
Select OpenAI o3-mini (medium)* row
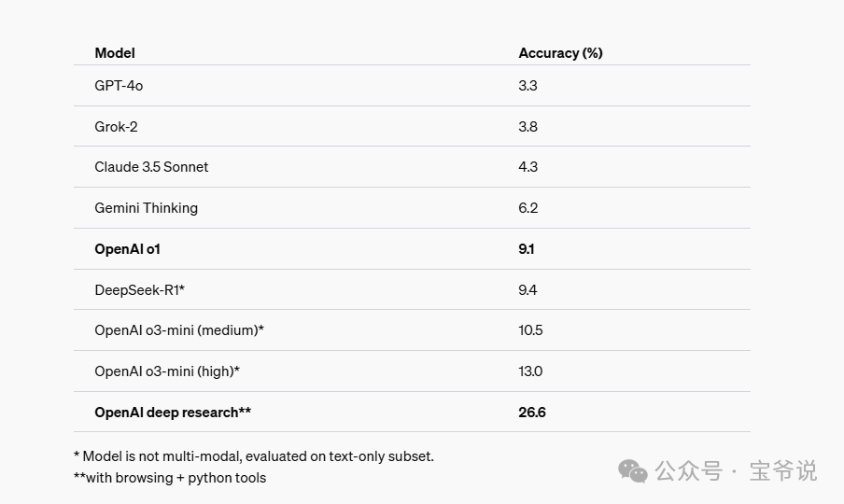coord(179,330)
